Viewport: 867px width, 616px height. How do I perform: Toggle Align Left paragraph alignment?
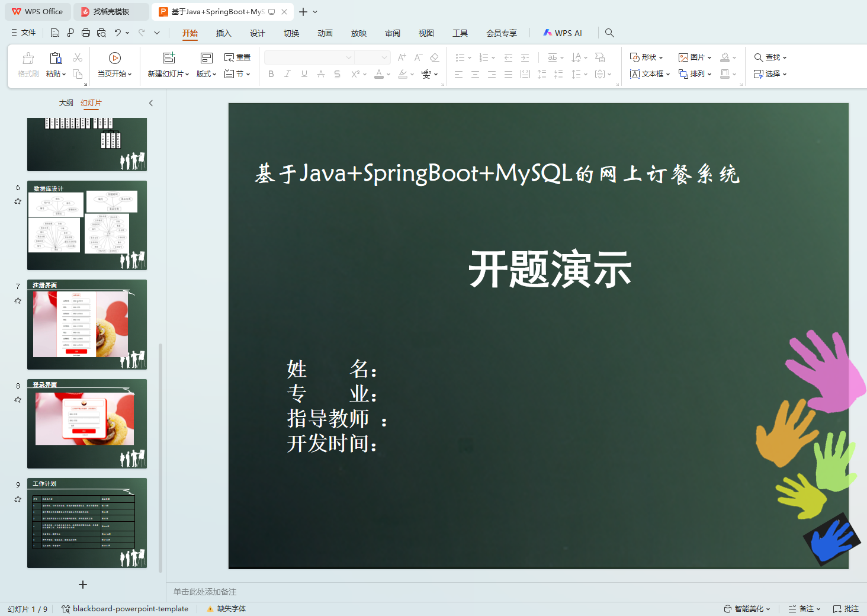click(x=458, y=74)
